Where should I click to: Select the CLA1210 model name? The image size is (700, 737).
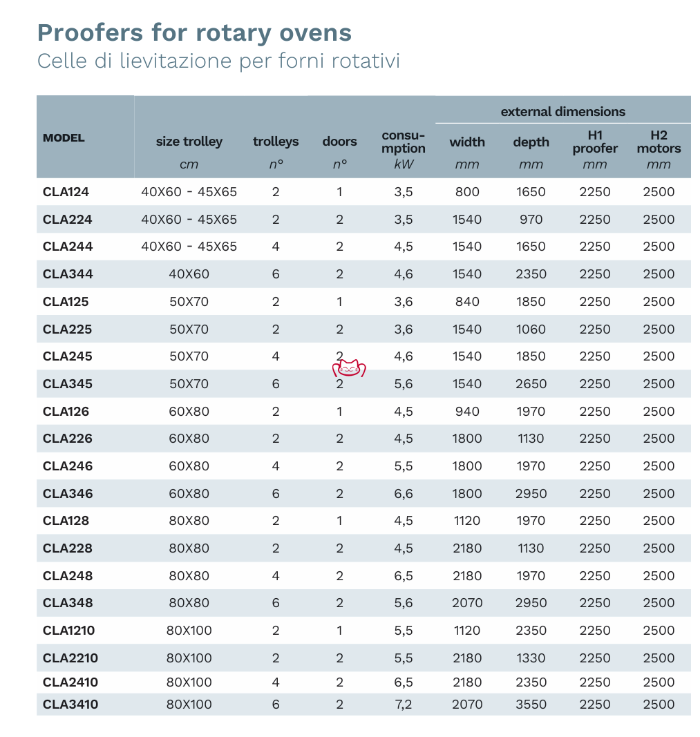(69, 631)
